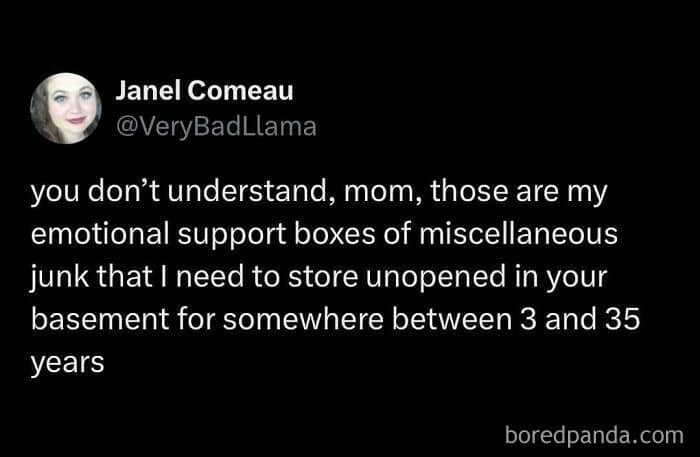Image resolution: width=700 pixels, height=457 pixels.
Task: Click the word 'years' on the last line
Action: click(67, 364)
